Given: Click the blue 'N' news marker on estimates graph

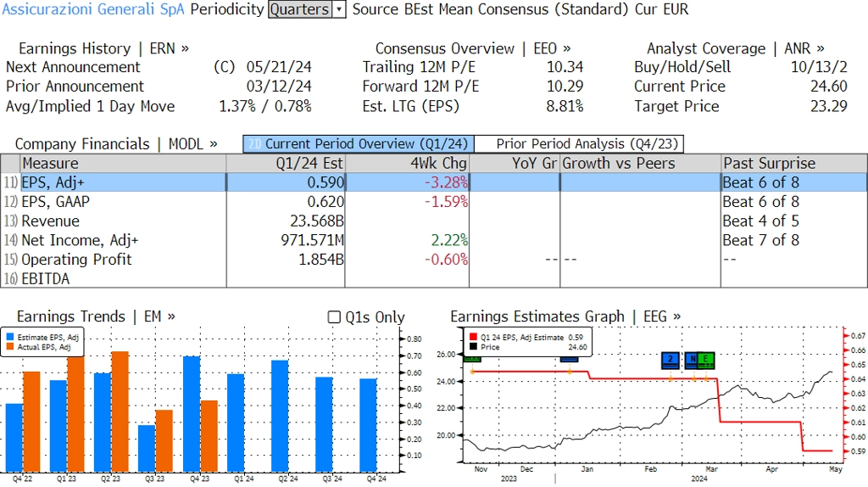Looking at the screenshot, I should [x=692, y=360].
